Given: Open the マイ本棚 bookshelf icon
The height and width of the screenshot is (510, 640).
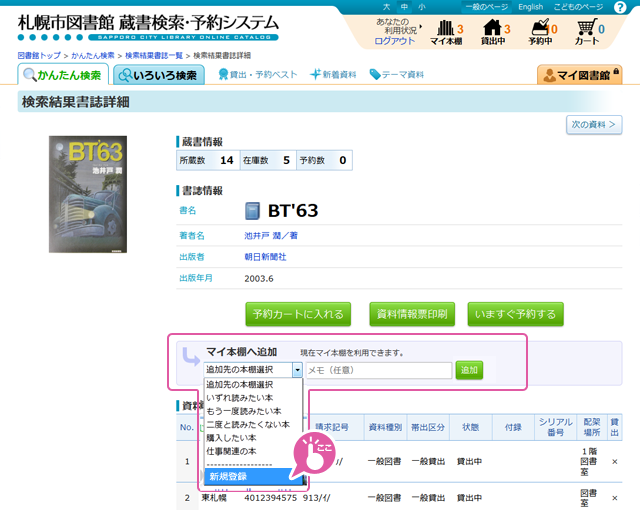Looking at the screenshot, I should (x=447, y=32).
